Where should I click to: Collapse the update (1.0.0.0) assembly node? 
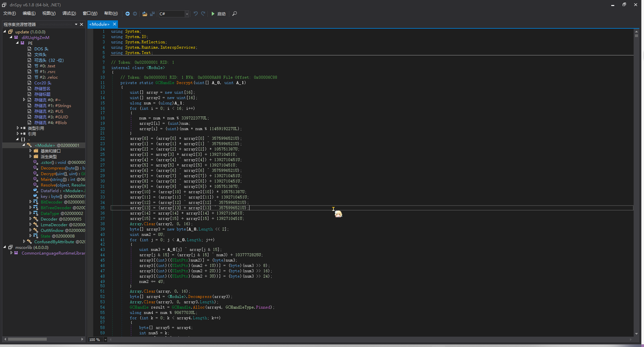(5, 32)
